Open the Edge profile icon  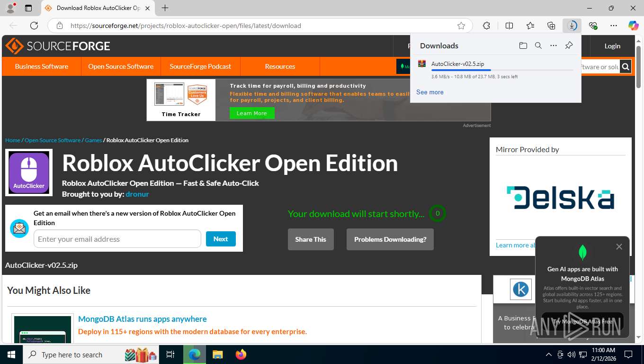tap(10, 8)
